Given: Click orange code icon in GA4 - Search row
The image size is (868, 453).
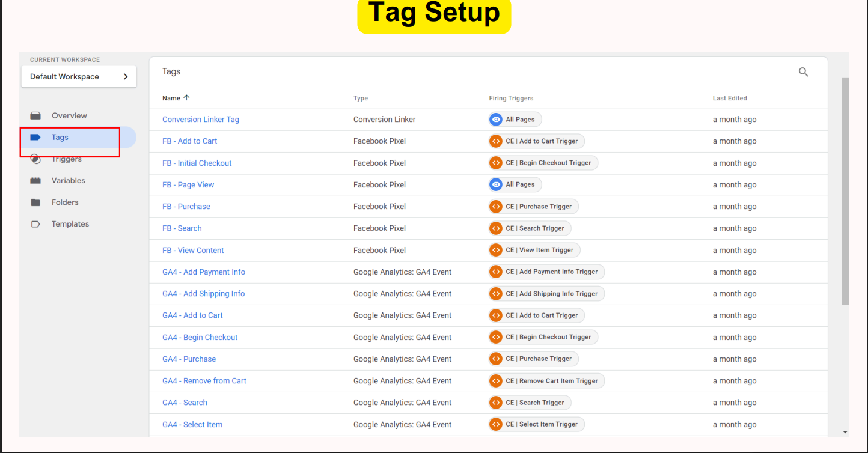Looking at the screenshot, I should (496, 403).
